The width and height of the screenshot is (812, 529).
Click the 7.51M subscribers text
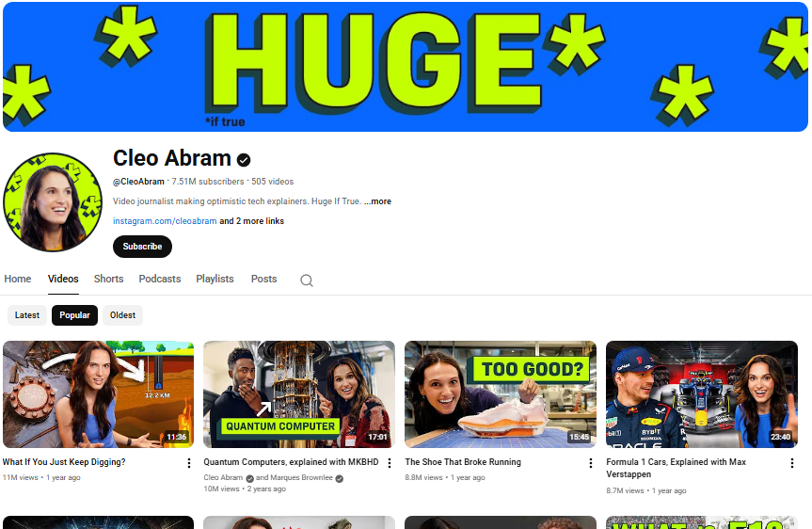pos(208,182)
